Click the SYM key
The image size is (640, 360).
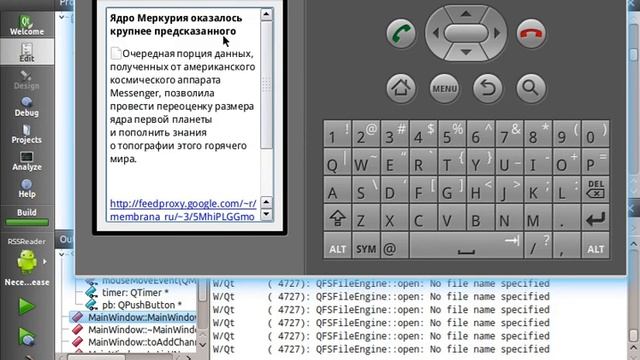pyautogui.click(x=366, y=246)
